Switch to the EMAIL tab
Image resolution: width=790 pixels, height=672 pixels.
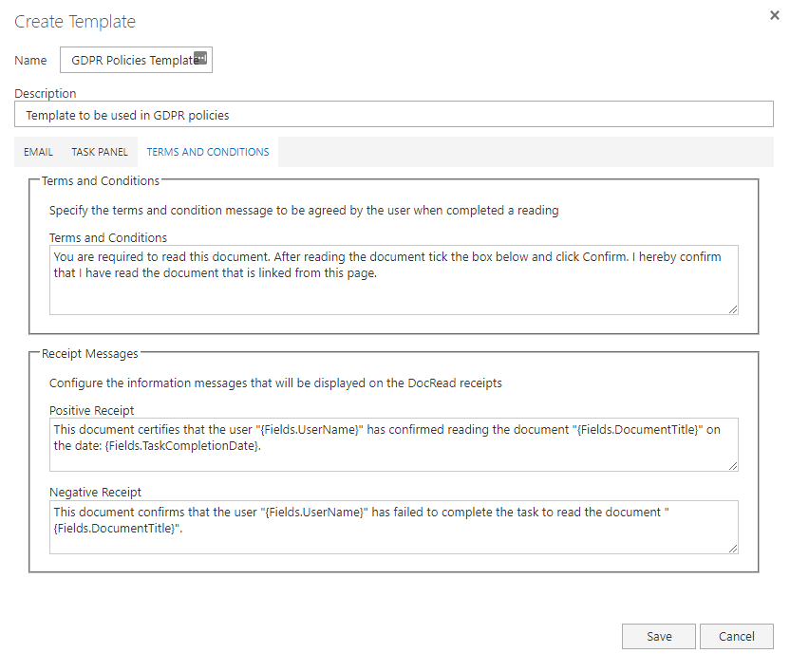tap(38, 151)
